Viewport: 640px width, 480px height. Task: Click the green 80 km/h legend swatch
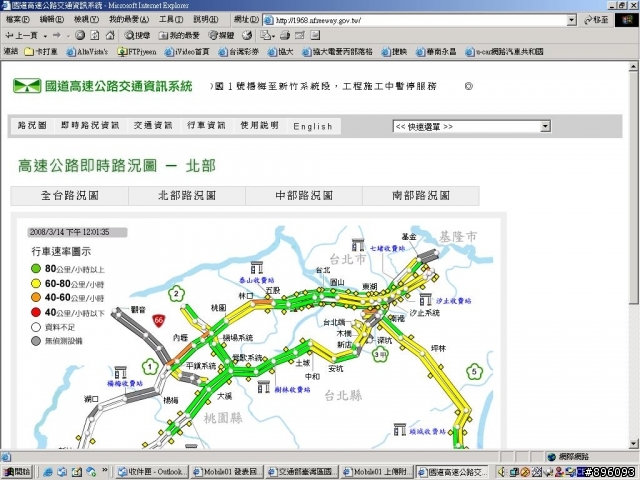tap(36, 269)
